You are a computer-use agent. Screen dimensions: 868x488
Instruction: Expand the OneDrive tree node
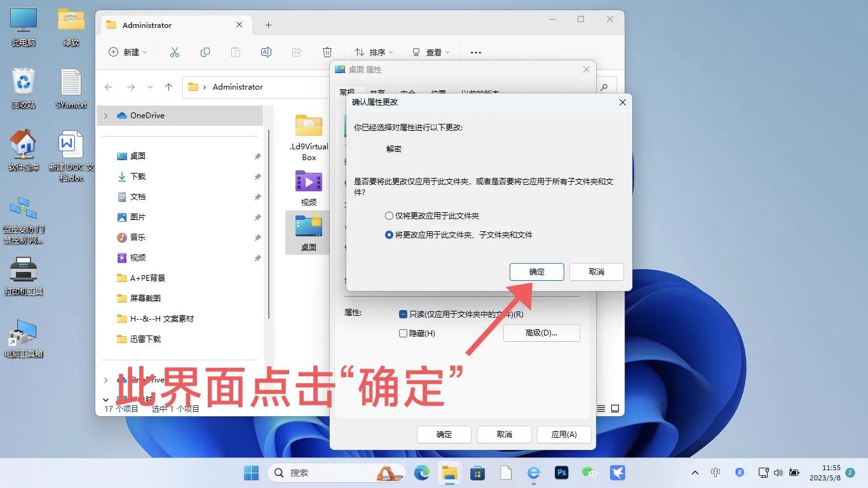pyautogui.click(x=106, y=116)
